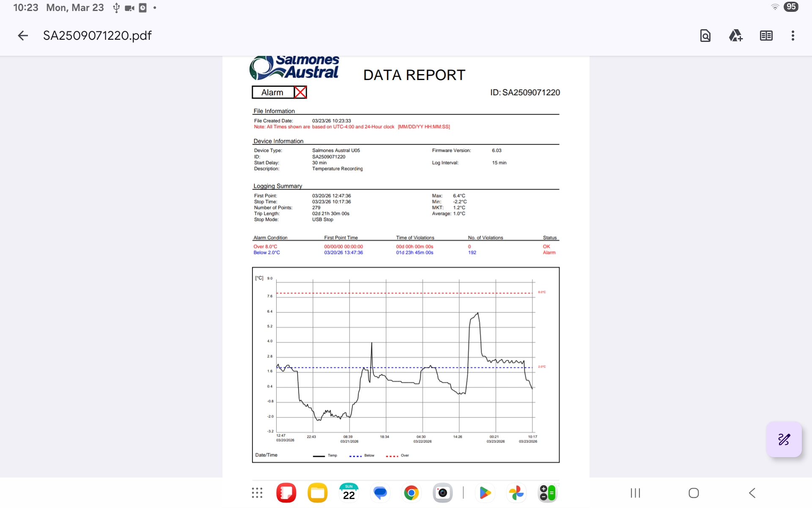This screenshot has height=508, width=812.
Task: Tap Add to Drive icon
Action: tap(735, 36)
